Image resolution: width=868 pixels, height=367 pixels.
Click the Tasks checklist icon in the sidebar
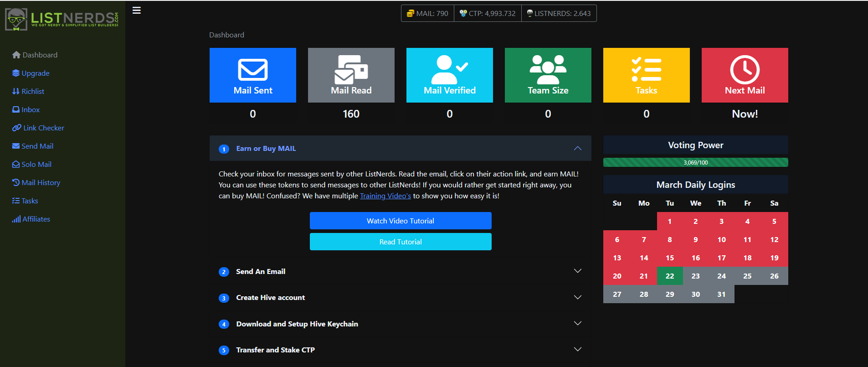click(16, 201)
